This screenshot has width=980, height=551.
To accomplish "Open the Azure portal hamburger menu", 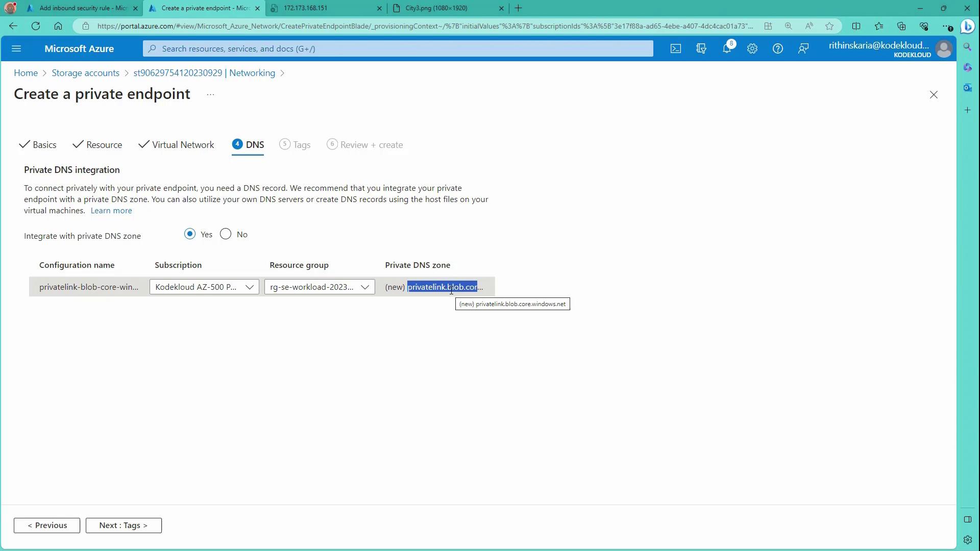I will pos(16,48).
